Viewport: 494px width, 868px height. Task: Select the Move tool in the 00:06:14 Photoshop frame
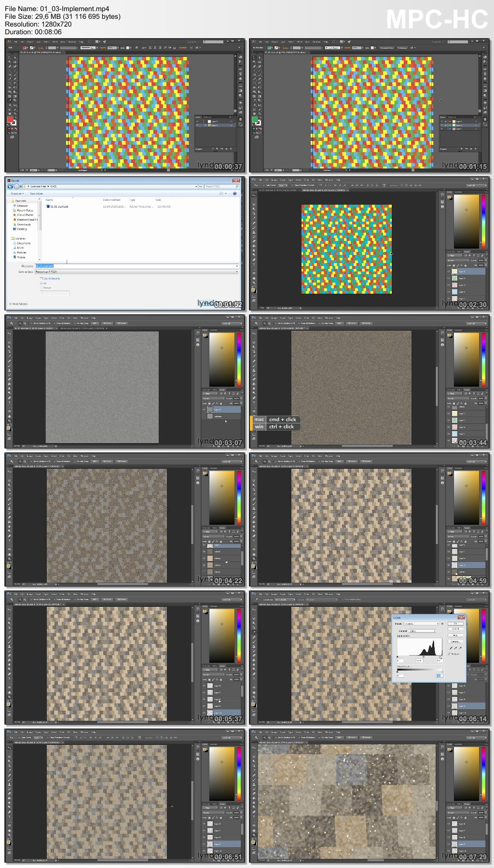click(254, 609)
